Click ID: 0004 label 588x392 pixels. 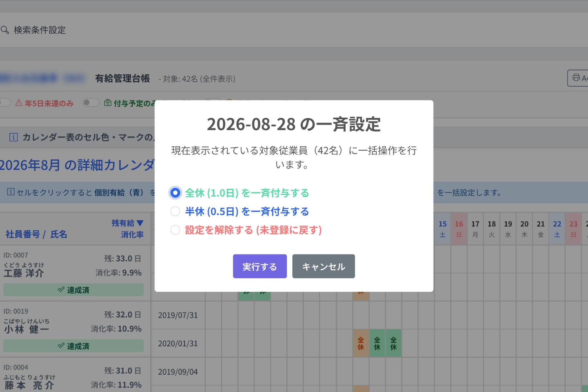pyautogui.click(x=16, y=367)
